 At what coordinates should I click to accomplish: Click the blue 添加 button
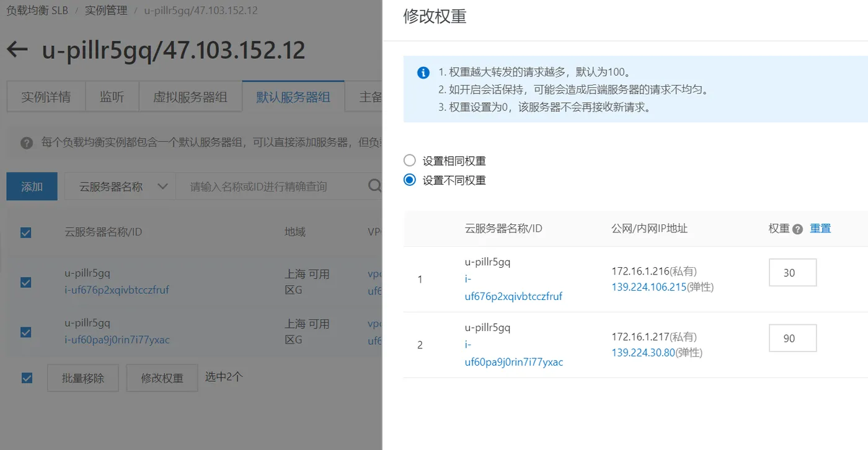32,187
